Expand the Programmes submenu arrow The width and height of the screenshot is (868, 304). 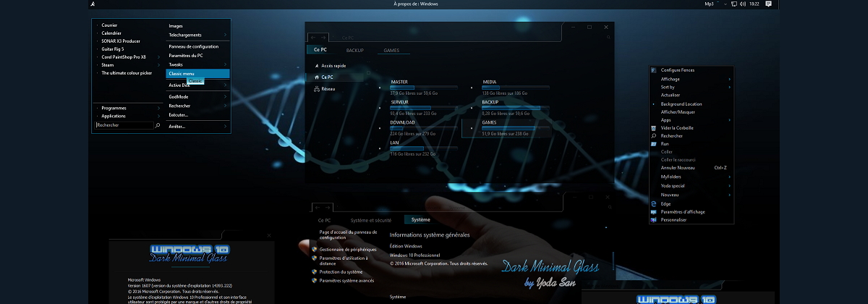click(x=159, y=108)
